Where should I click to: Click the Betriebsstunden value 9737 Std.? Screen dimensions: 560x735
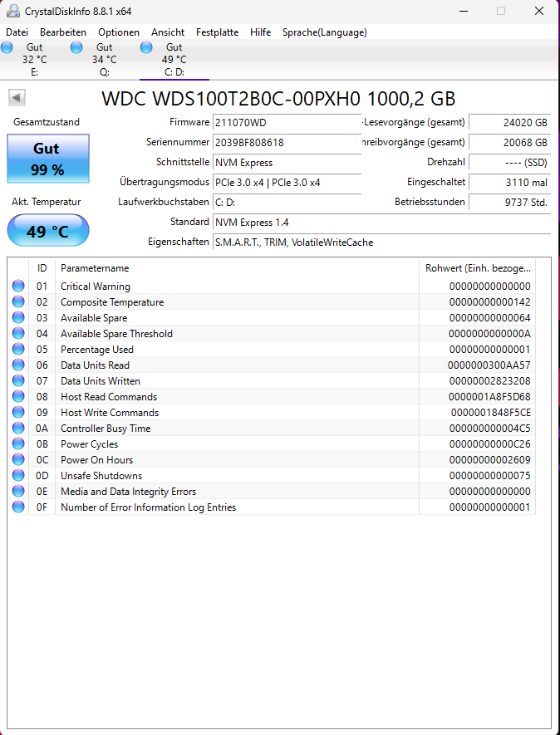(509, 203)
